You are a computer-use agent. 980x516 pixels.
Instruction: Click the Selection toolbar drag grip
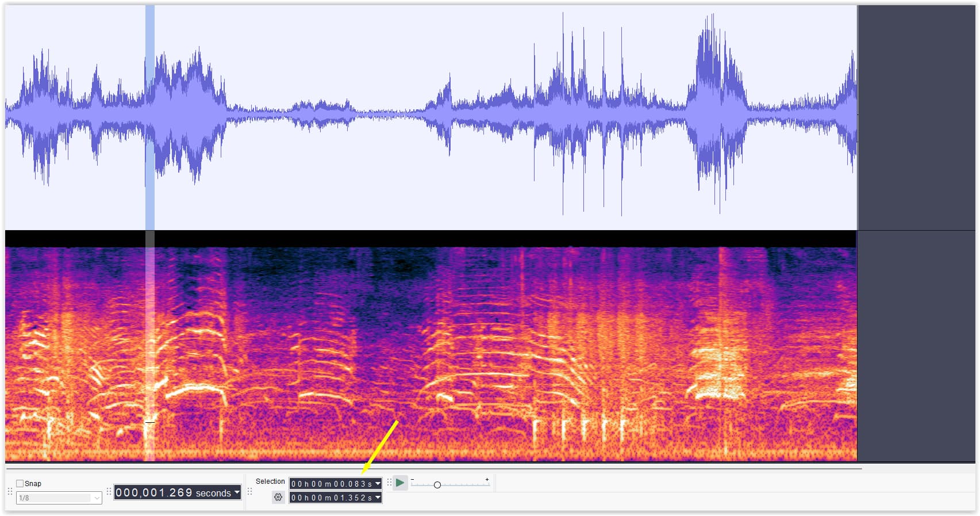249,492
